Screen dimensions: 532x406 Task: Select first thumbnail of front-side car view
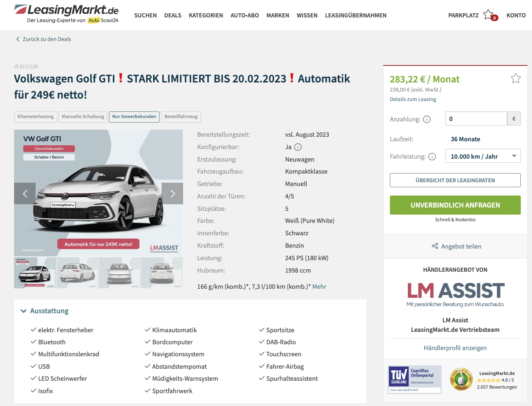(x=35, y=273)
